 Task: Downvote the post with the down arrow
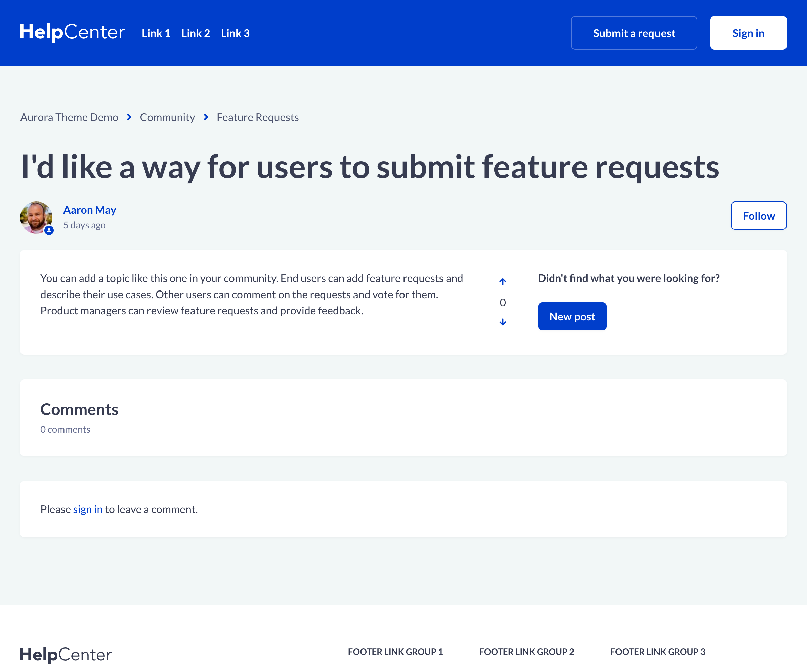[x=502, y=322]
